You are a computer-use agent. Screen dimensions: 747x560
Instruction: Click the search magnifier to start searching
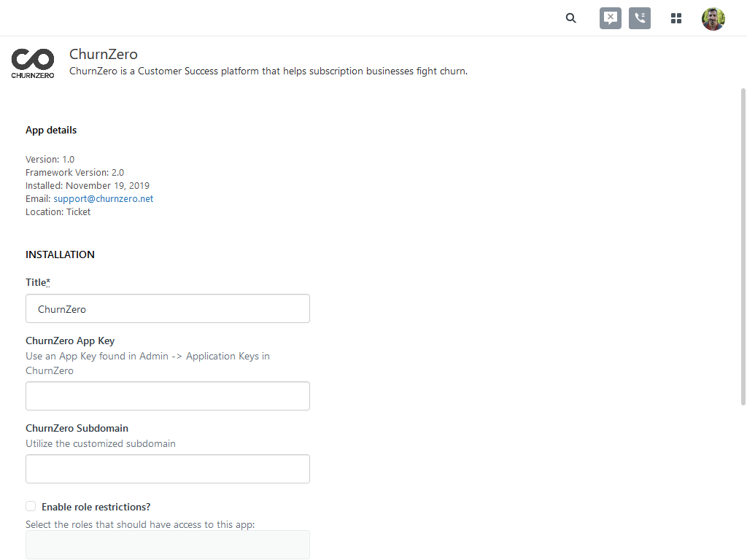570,17
